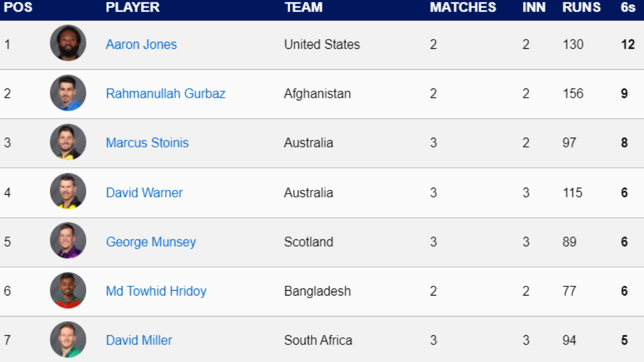Click the PLAYER column header
Image resolution: width=644 pixels, height=362 pixels.
pyautogui.click(x=133, y=8)
